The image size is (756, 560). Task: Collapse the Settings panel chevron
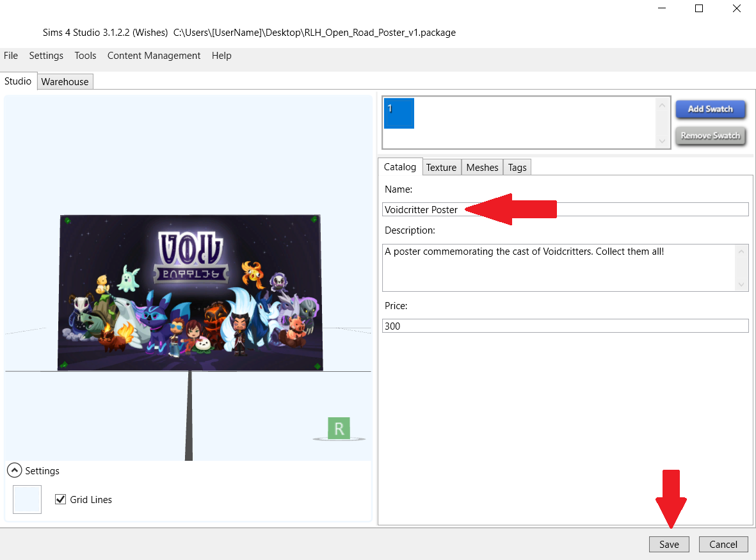tap(14, 470)
